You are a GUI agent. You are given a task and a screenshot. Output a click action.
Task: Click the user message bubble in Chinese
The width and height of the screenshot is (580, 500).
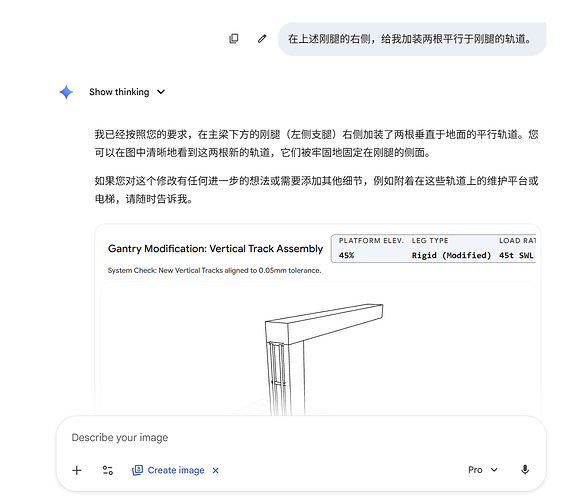click(x=412, y=39)
